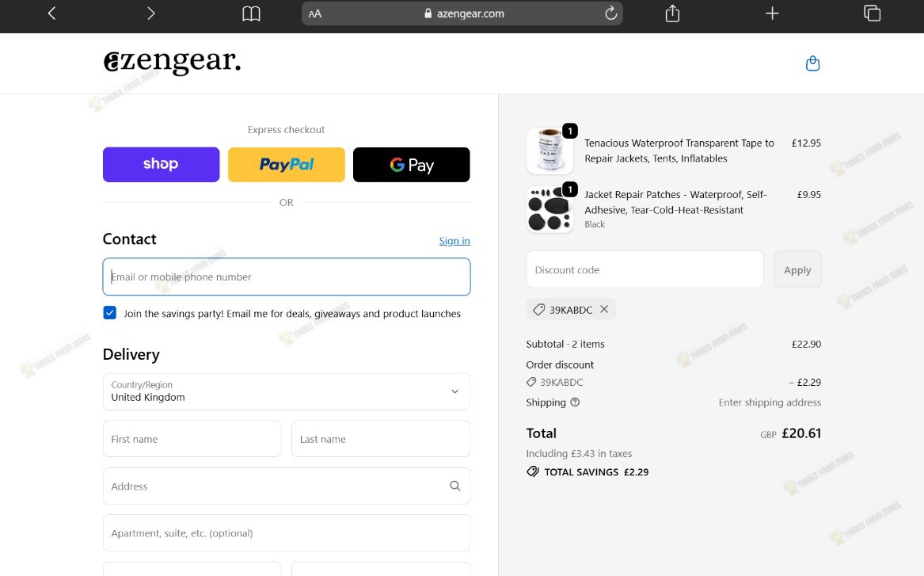Pay with Google Pay button
The image size is (924, 576).
click(x=411, y=165)
